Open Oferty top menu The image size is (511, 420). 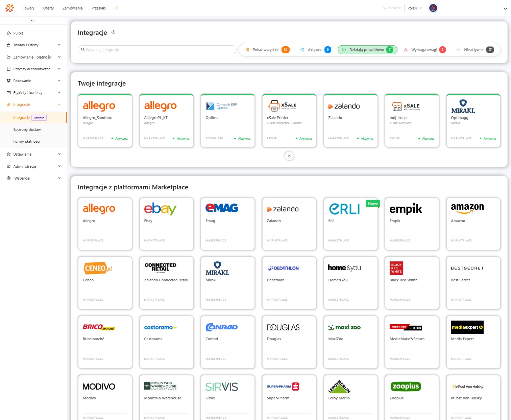coord(48,8)
